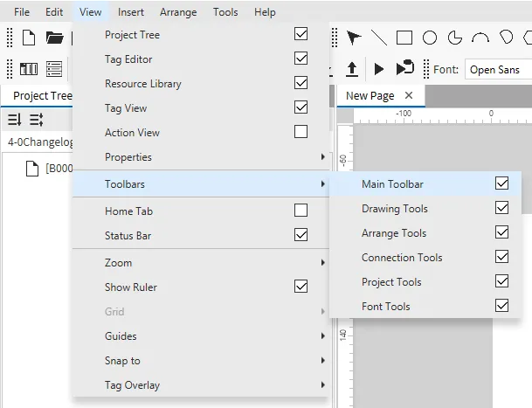
Task: Click the upload arrow icon
Action: pos(352,69)
